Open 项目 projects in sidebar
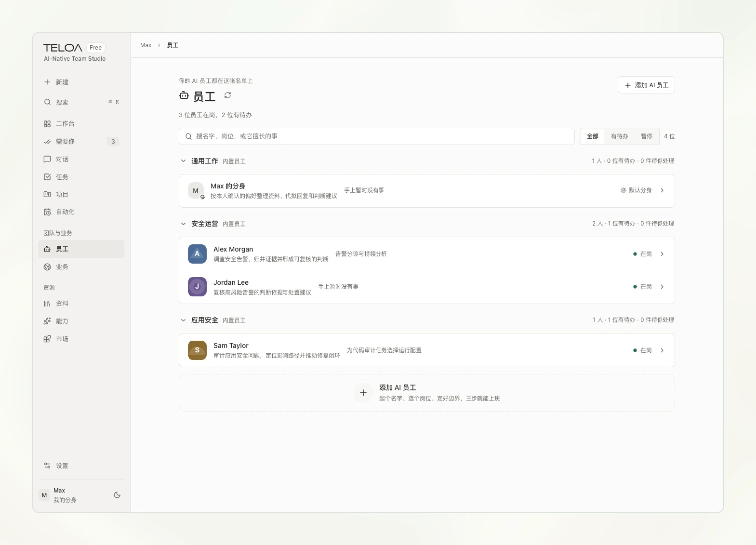 click(82, 194)
